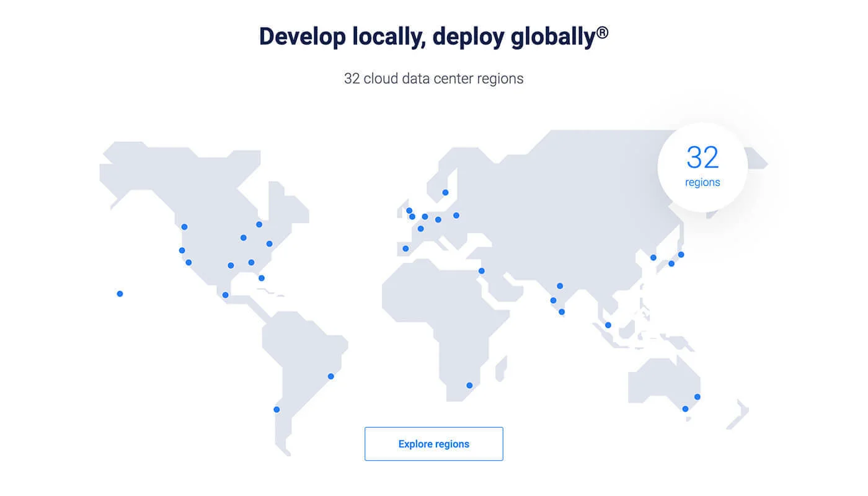Image resolution: width=868 pixels, height=496 pixels.
Task: Click the Scandinavia region dot
Action: 445,192
